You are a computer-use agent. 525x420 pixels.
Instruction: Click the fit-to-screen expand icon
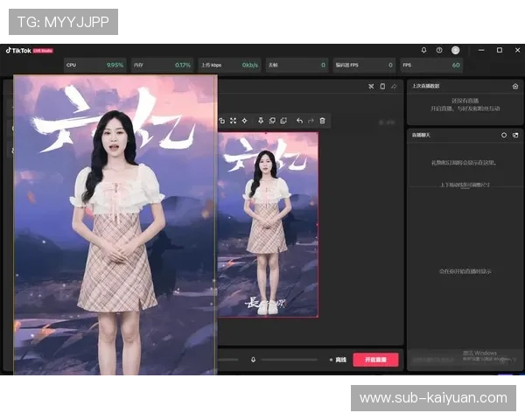[233, 120]
